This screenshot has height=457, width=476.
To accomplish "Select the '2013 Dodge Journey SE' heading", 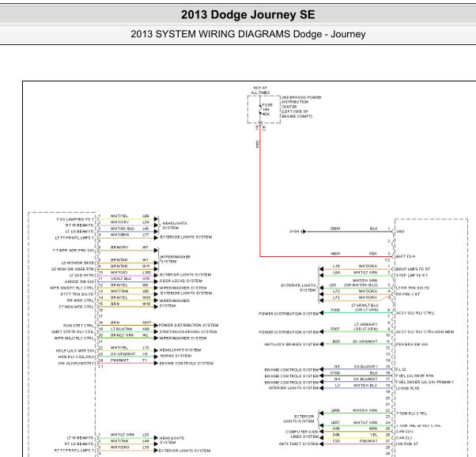I will click(247, 14).
